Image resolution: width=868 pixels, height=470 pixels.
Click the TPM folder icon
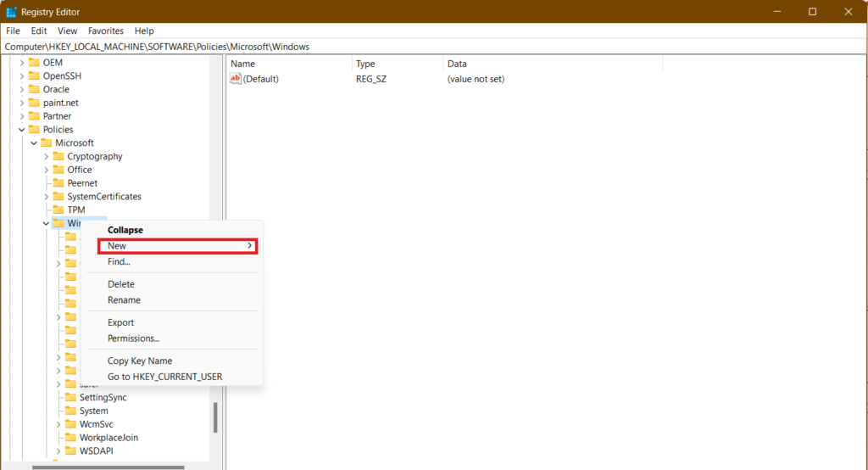(x=58, y=210)
